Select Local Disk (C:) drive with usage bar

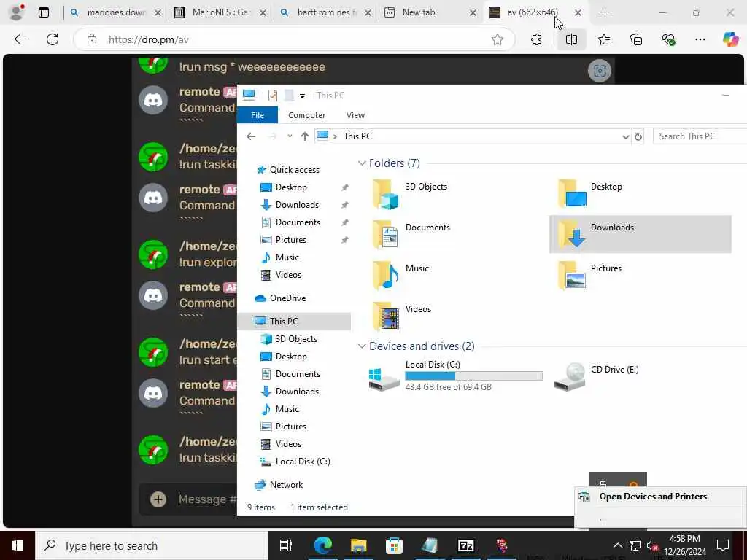click(x=455, y=376)
